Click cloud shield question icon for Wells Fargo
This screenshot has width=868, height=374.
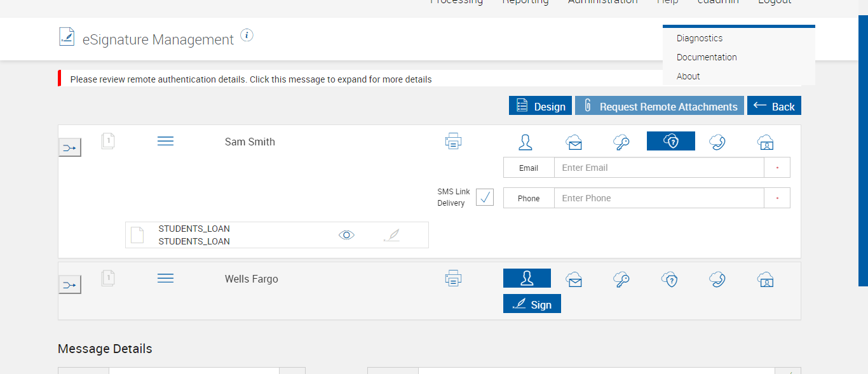pos(670,279)
